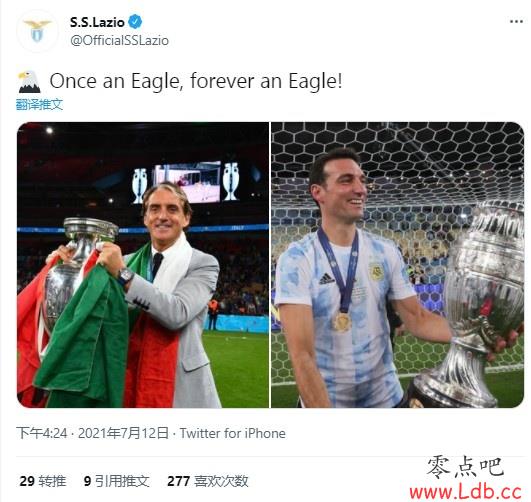The height and width of the screenshot is (502, 531).
Task: Click the likes count number 277
Action: pos(178,481)
